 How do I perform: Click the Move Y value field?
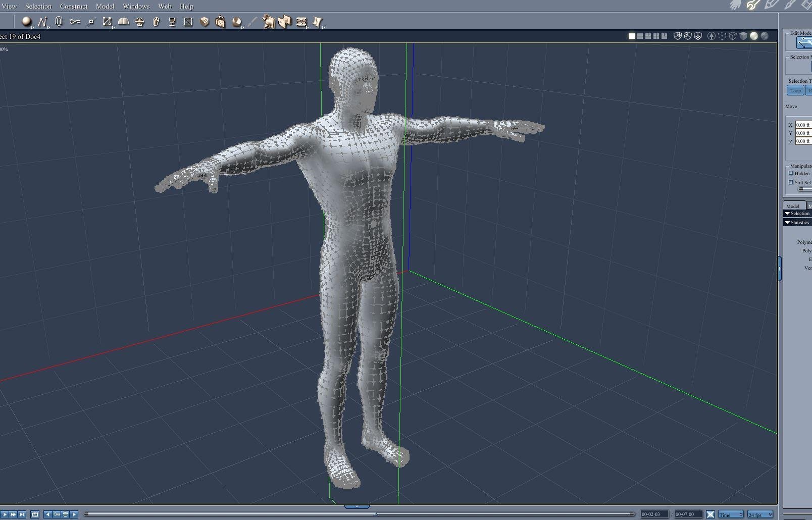pos(803,133)
